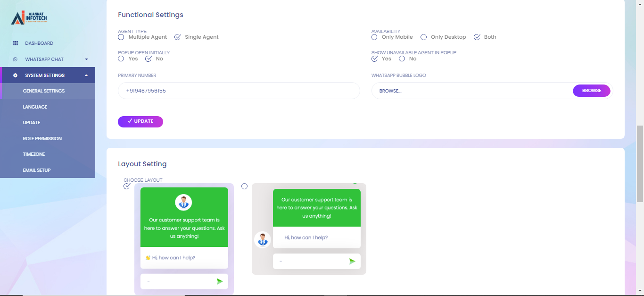This screenshot has width=644, height=296.
Task: Choose Only Desktop availability
Action: click(x=424, y=37)
